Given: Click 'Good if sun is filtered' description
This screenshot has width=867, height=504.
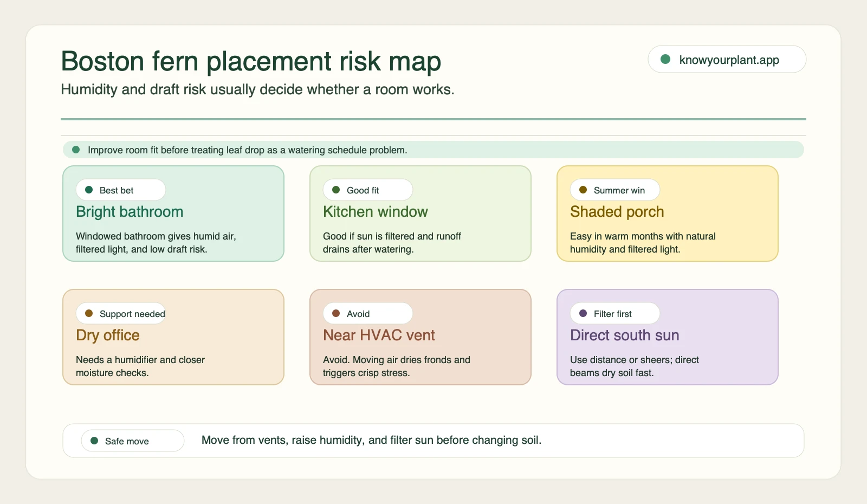Looking at the screenshot, I should coord(392,243).
